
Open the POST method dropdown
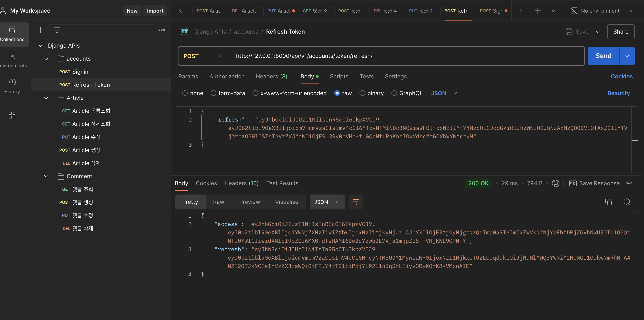point(202,56)
